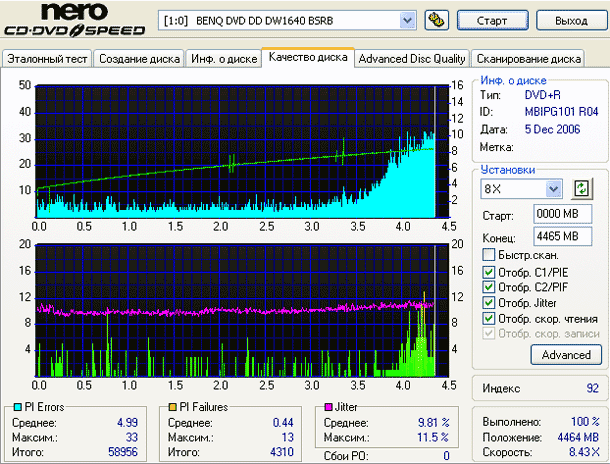Switch to the Эталонный тест tab
610x464 pixels.
tap(47, 59)
